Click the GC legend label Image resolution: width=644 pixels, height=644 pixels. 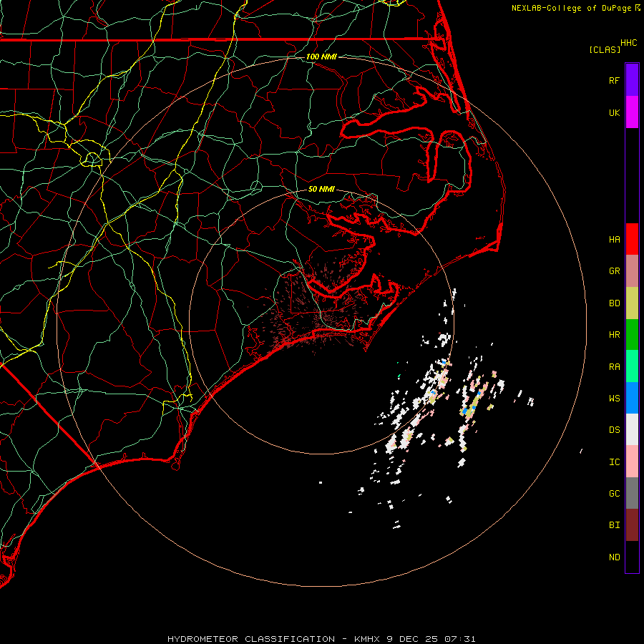tap(614, 494)
